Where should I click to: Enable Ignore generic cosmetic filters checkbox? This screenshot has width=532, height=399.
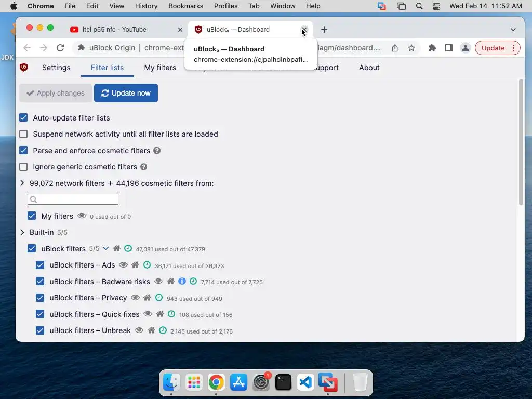[x=23, y=167]
